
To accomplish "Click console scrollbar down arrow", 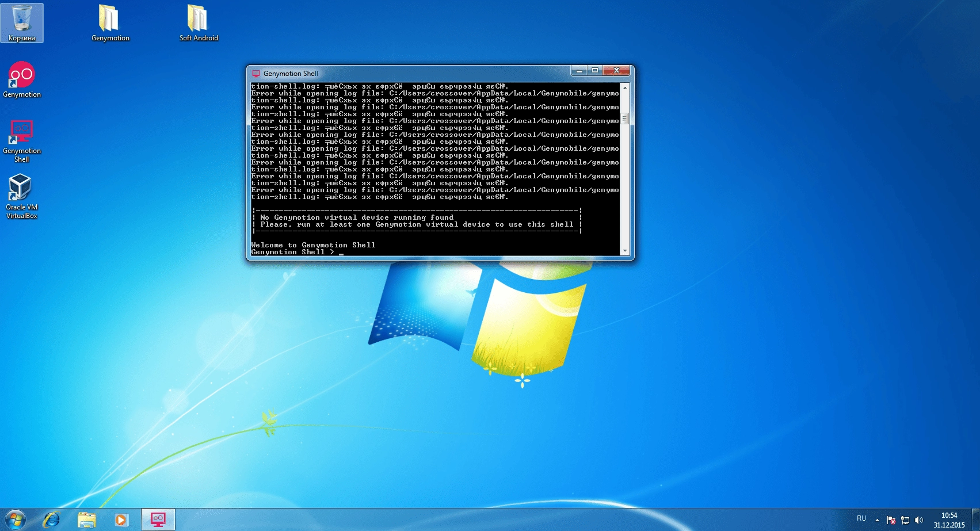I will click(625, 251).
